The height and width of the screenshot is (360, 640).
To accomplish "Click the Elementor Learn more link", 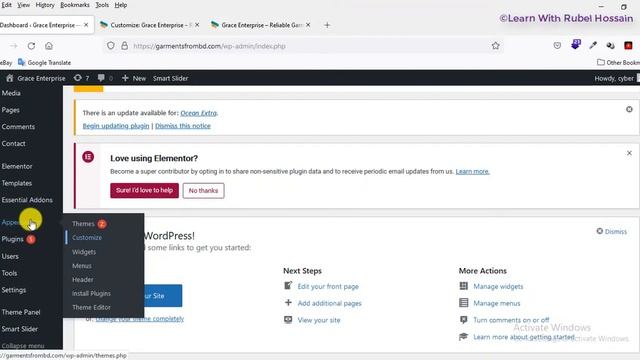I will (x=472, y=171).
